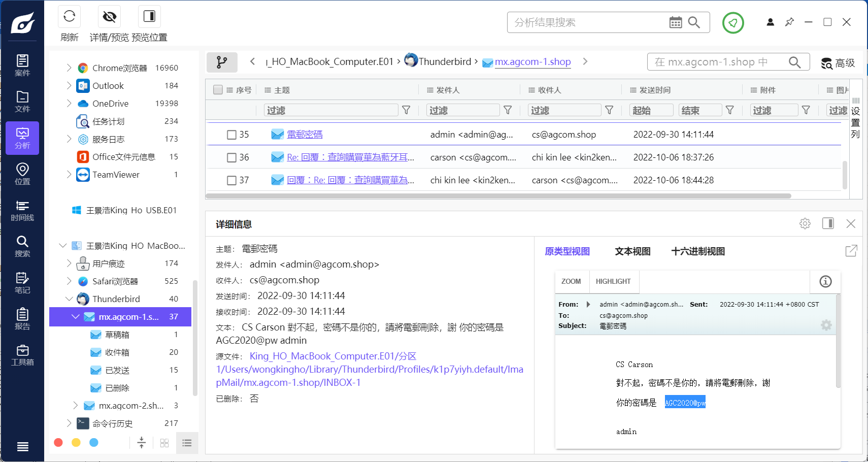Click the filter funnel for 发件人 column
The width and height of the screenshot is (868, 462).
[508, 110]
